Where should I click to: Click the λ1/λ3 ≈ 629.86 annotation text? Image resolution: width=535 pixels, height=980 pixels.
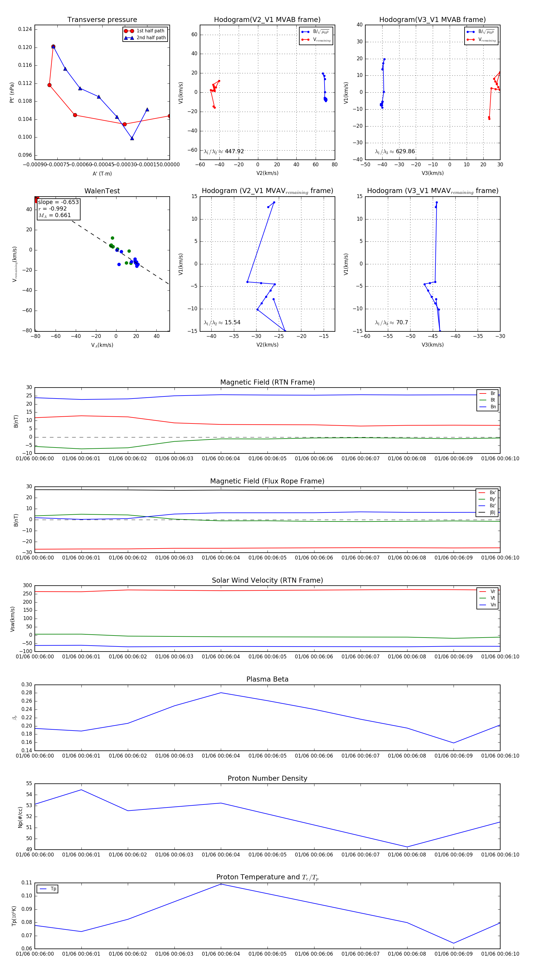point(394,151)
